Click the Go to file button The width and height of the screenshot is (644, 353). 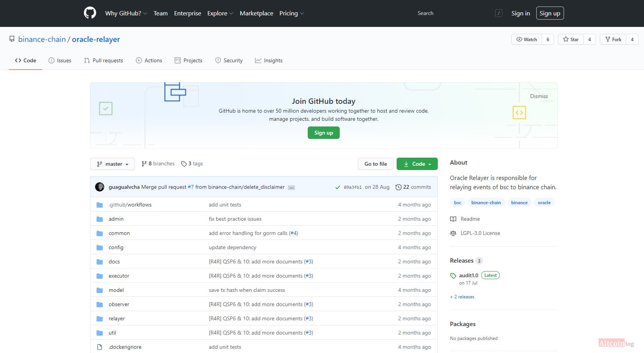click(375, 164)
